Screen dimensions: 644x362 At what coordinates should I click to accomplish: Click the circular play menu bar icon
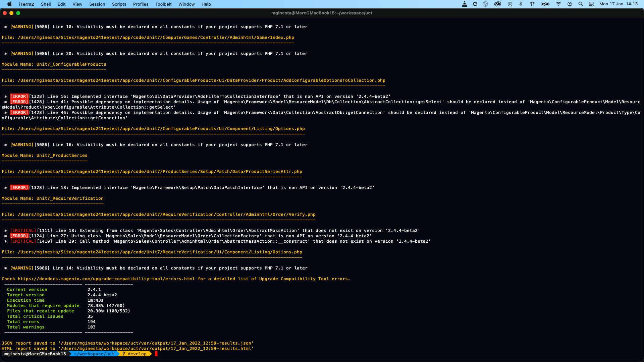(510, 4)
